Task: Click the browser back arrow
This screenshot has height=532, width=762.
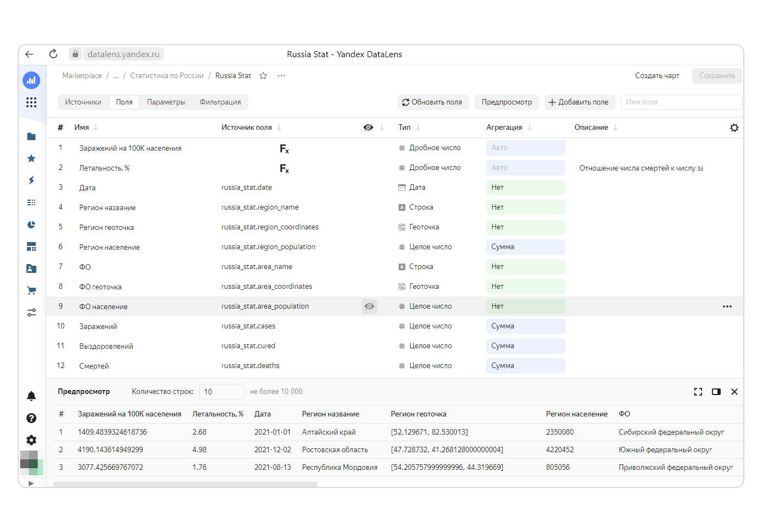Action: click(x=29, y=54)
